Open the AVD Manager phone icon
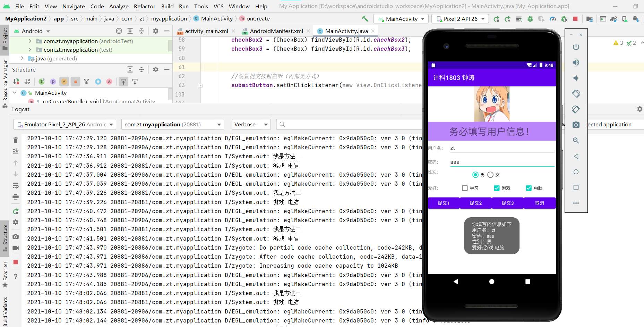This screenshot has width=644, height=327. tap(625, 19)
